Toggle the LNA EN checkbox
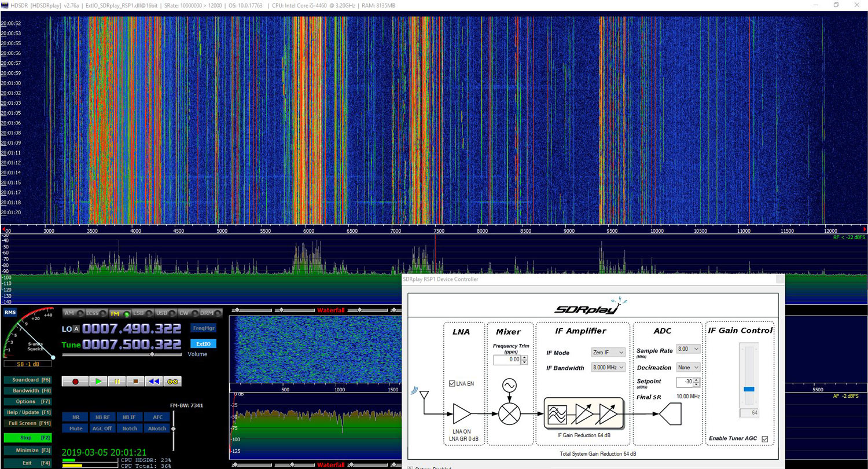This screenshot has height=469, width=868. pos(453,383)
